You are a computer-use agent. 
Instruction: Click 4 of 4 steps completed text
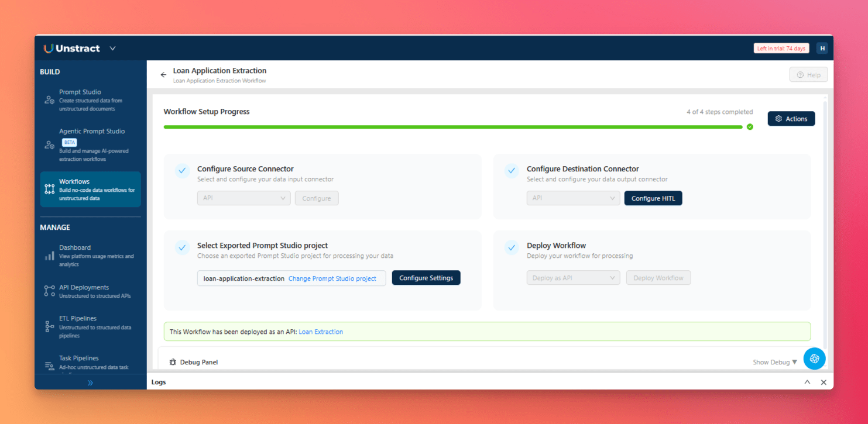tap(720, 112)
